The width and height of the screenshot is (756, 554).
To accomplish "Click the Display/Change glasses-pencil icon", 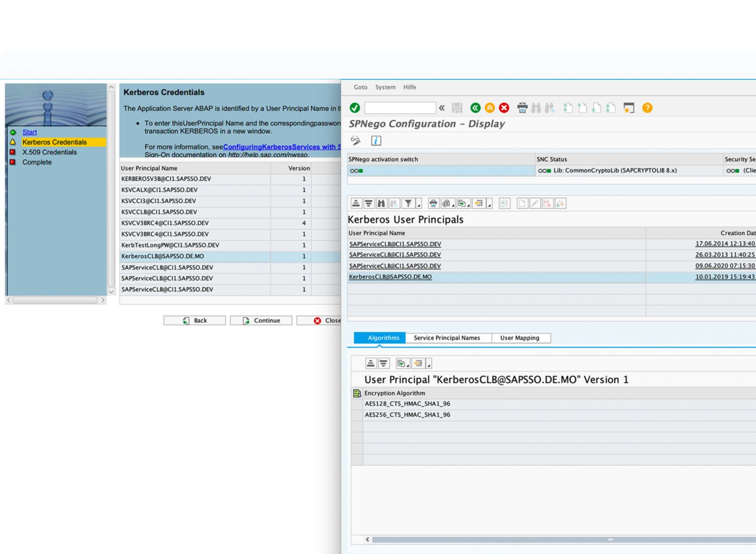I will point(356,141).
